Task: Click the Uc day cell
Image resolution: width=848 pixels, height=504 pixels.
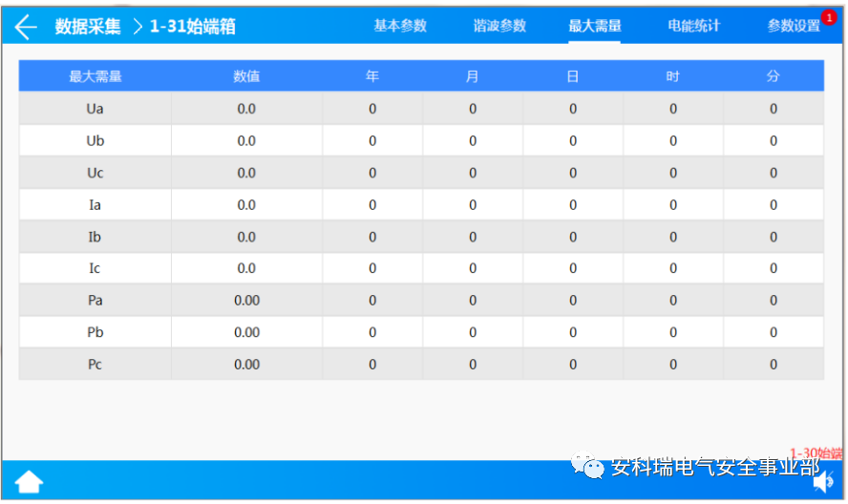Action: pos(573,173)
